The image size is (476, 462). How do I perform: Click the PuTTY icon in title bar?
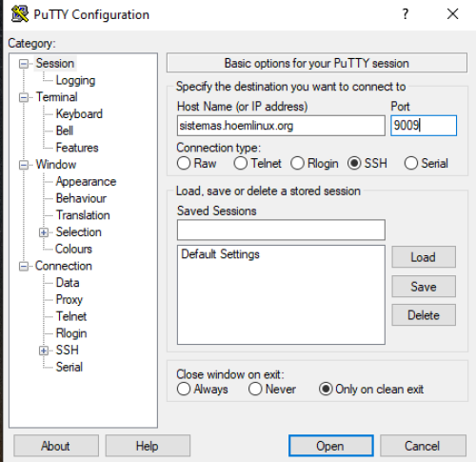point(20,14)
